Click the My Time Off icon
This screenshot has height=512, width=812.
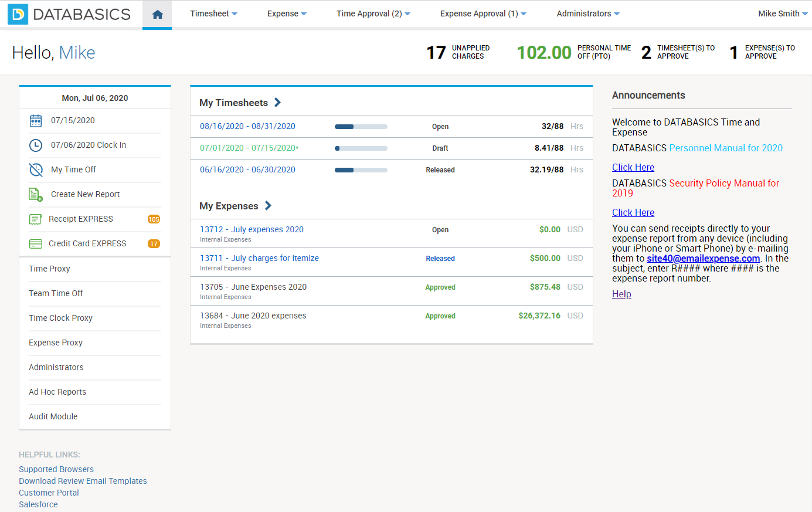tap(36, 170)
